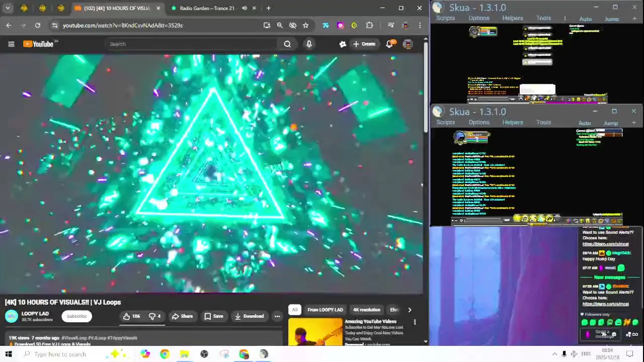This screenshot has width=644, height=362.
Task: Open Helpers menu in top Skua window
Action: (x=513, y=18)
